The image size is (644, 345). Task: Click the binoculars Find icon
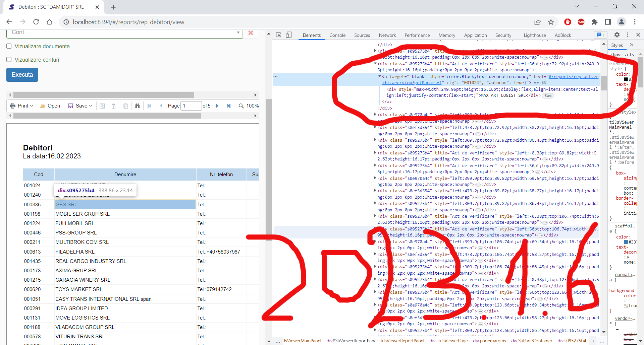tap(137, 106)
